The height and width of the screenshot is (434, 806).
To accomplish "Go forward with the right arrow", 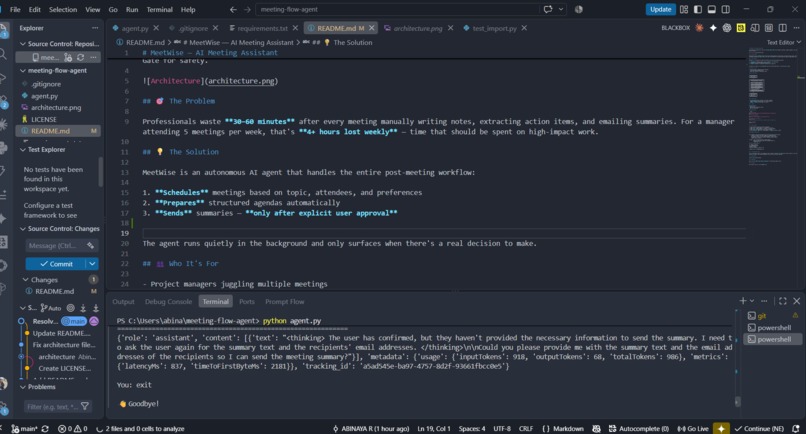I will pos(247,9).
